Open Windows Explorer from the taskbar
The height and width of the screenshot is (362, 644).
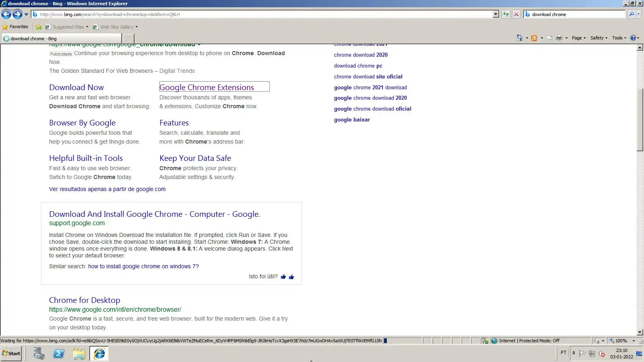79,354
